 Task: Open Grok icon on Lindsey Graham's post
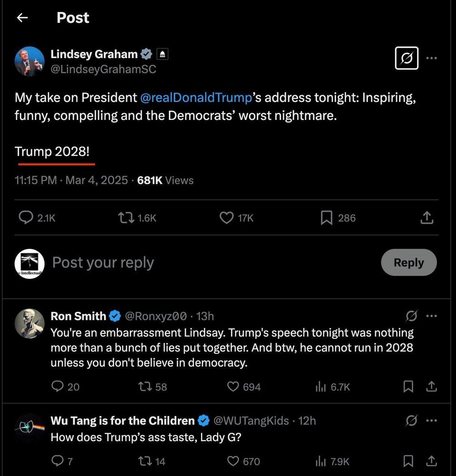407,58
